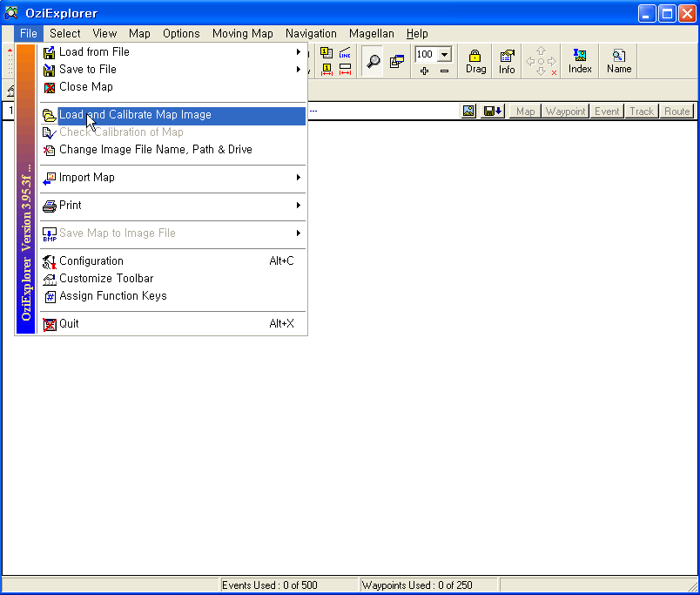Click the zoom value field showing 100
700x595 pixels.
426,55
